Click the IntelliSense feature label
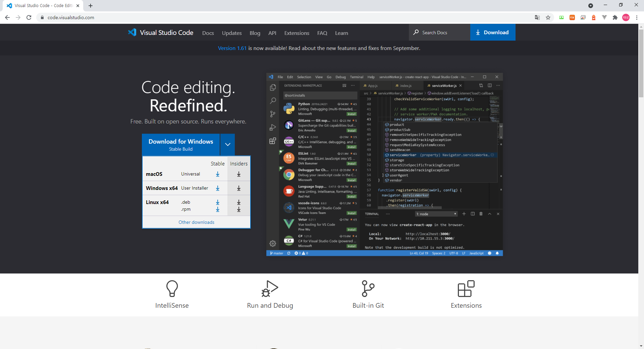Image resolution: width=644 pixels, height=349 pixels. (172, 305)
